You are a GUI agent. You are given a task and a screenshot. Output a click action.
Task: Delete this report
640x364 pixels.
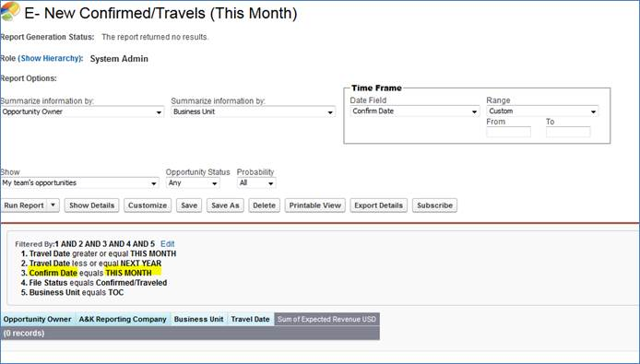264,205
